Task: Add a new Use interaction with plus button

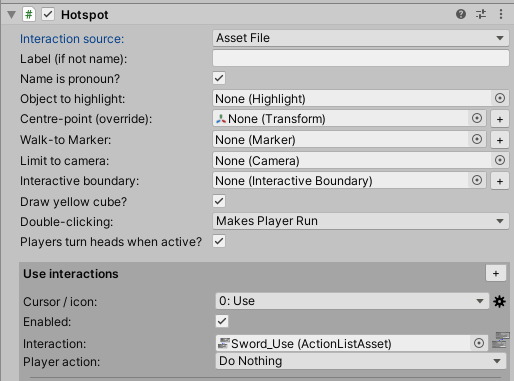Action: (496, 274)
